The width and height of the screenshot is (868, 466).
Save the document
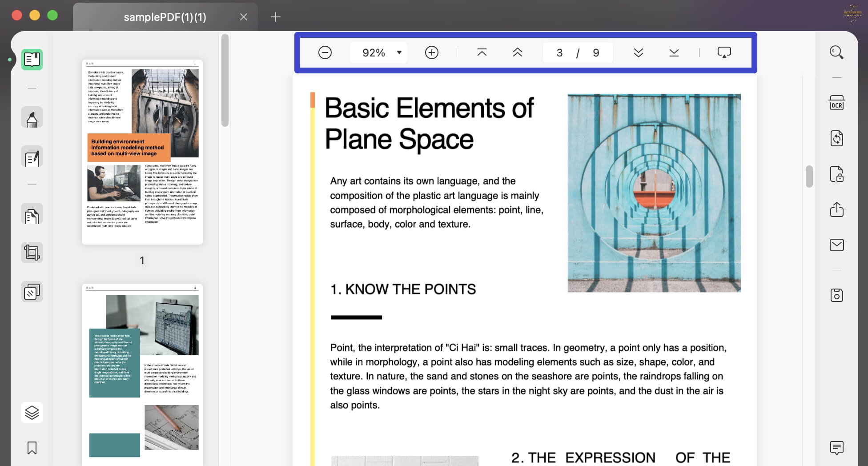tap(836, 294)
